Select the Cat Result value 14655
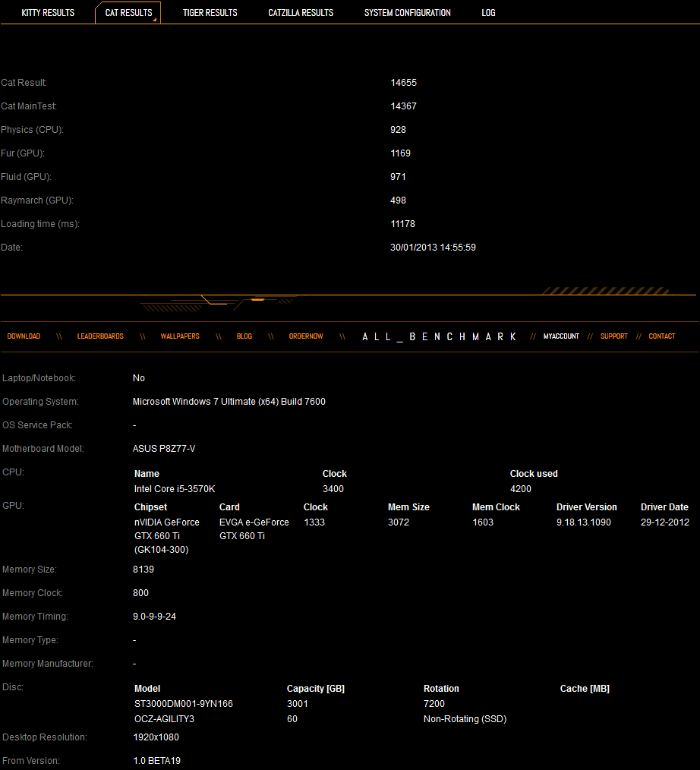The image size is (700, 770). pyautogui.click(x=403, y=83)
